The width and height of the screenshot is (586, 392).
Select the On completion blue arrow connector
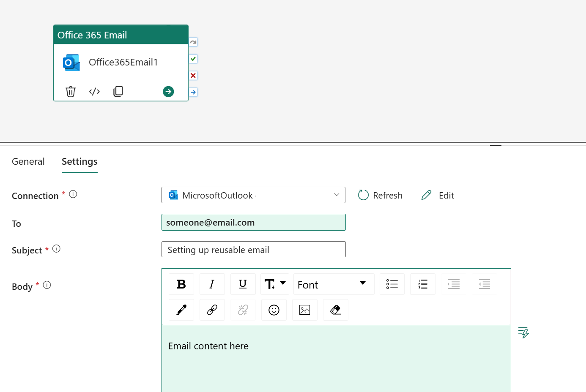[193, 92]
